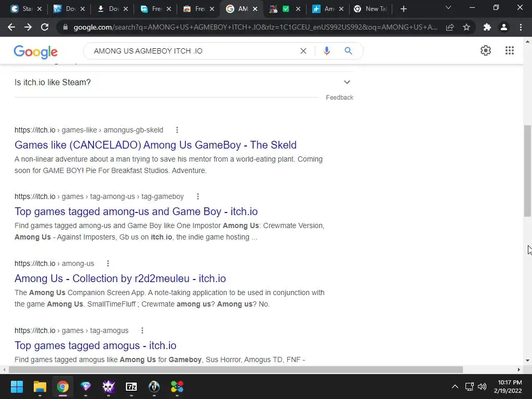Click the scroll right arrow at the bottom
Screen dimensions: 532x399
tap(519, 369)
